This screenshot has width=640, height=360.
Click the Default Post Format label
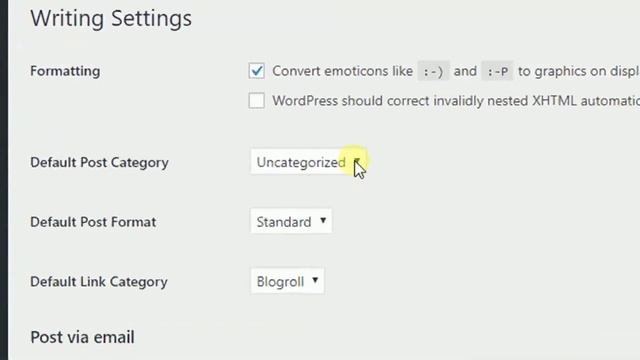93,222
